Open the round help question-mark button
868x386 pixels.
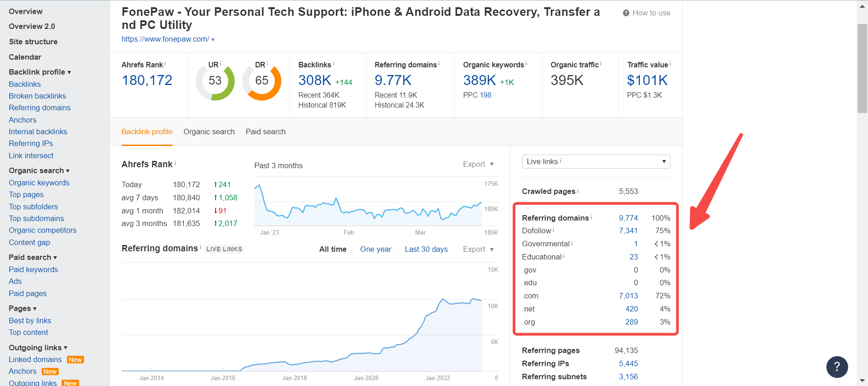click(837, 367)
